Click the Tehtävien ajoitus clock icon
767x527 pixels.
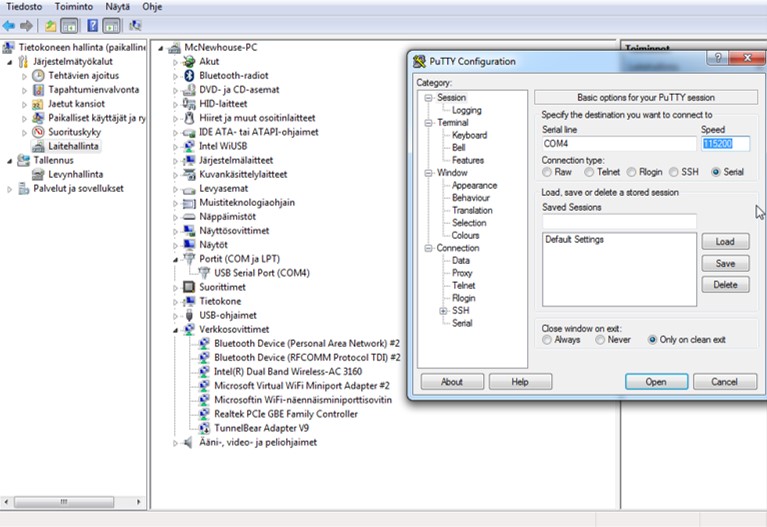pyautogui.click(x=38, y=76)
